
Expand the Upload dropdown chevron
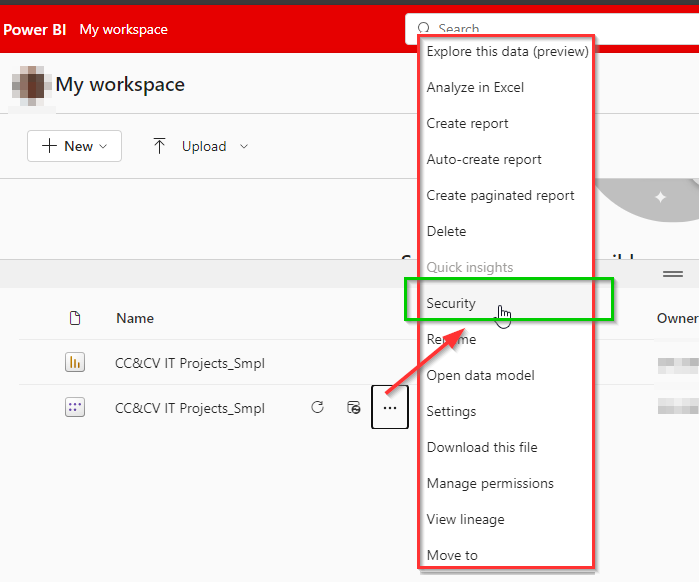coord(244,146)
